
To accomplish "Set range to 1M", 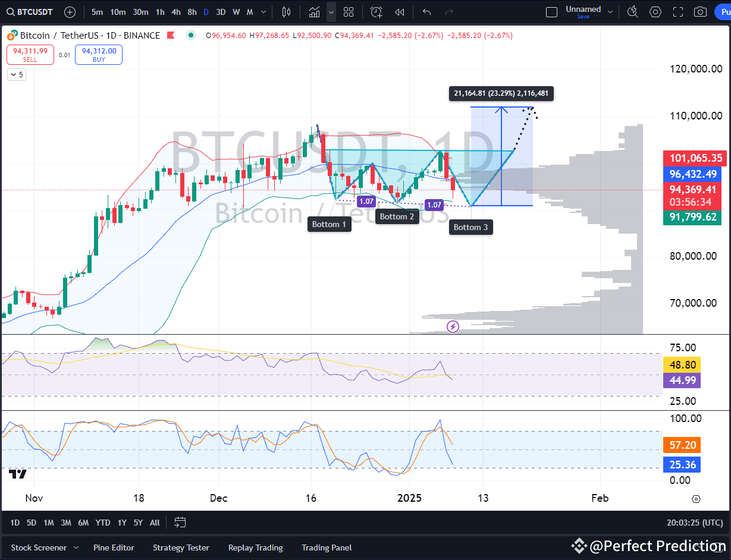I will point(49,523).
